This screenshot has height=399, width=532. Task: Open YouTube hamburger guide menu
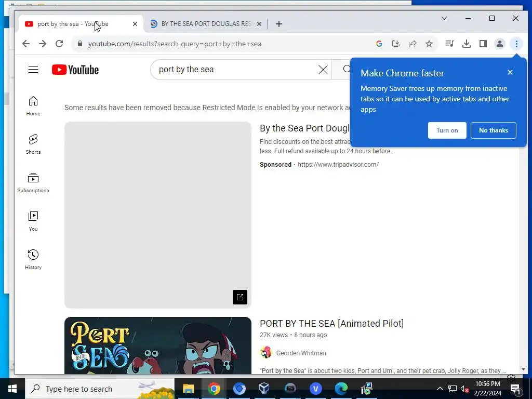(33, 70)
